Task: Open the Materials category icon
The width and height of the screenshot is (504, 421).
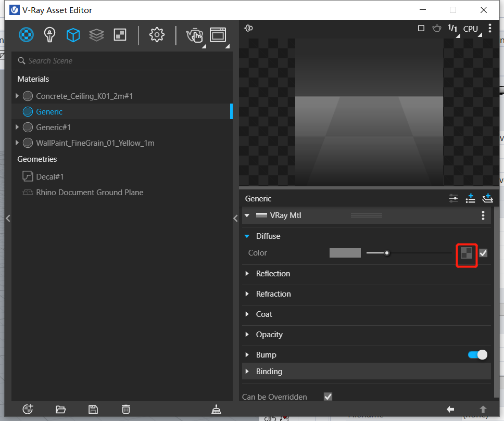Action: pos(26,35)
